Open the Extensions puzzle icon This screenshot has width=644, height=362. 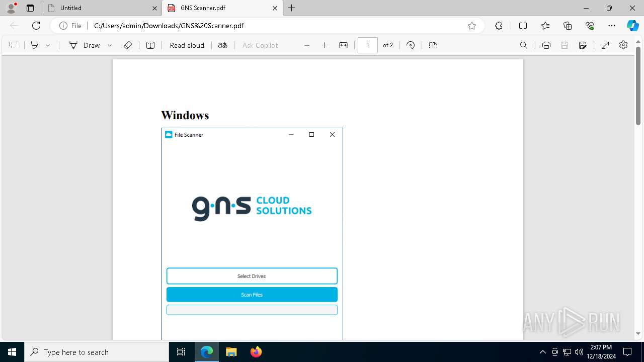click(499, 26)
